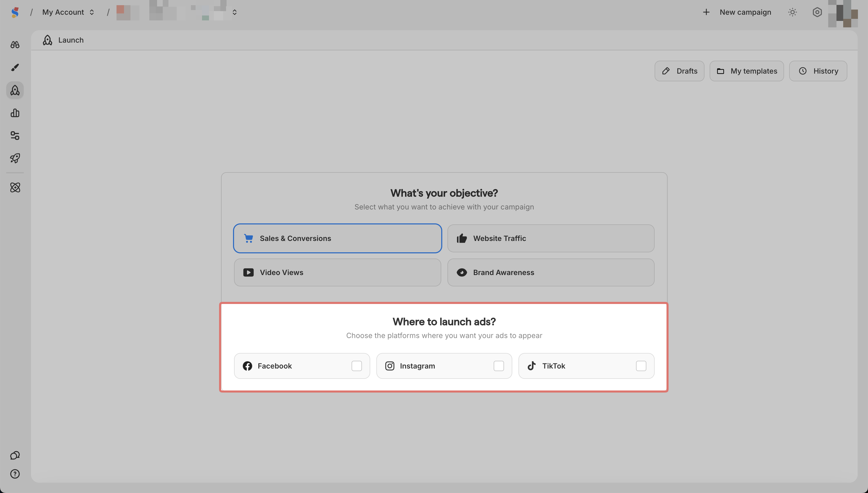Image resolution: width=868 pixels, height=493 pixels.
Task: Select Website Traffic objective
Action: point(551,238)
